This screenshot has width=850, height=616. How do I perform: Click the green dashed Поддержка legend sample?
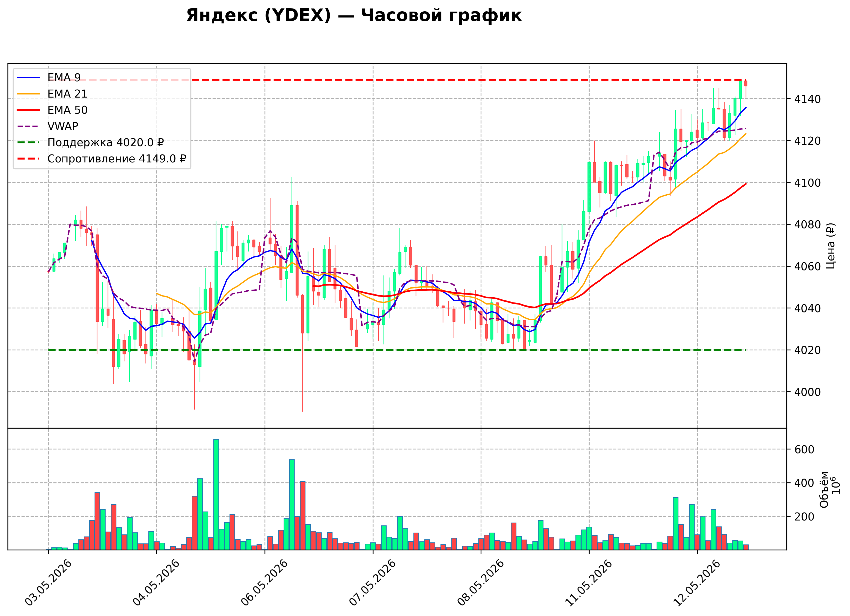pos(28,143)
